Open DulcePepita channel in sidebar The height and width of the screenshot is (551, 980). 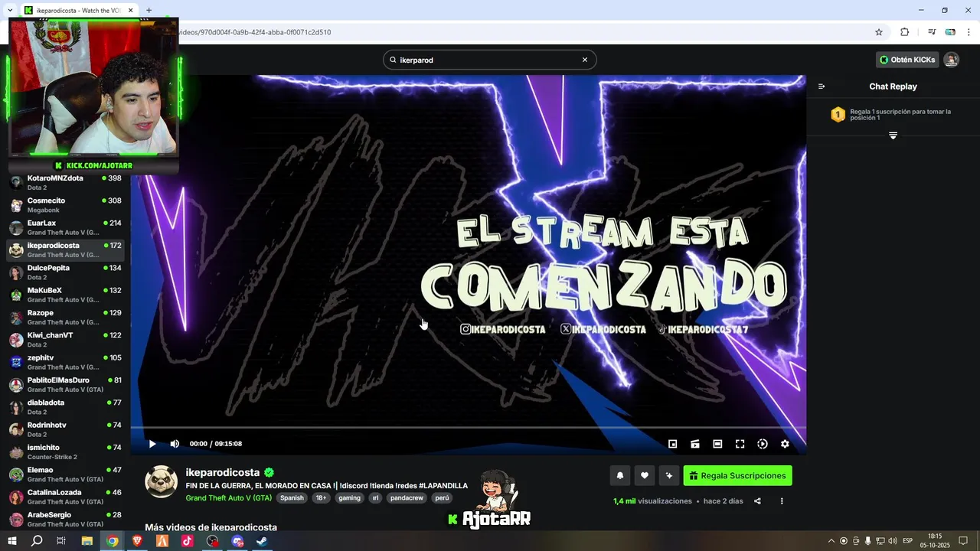pyautogui.click(x=65, y=272)
